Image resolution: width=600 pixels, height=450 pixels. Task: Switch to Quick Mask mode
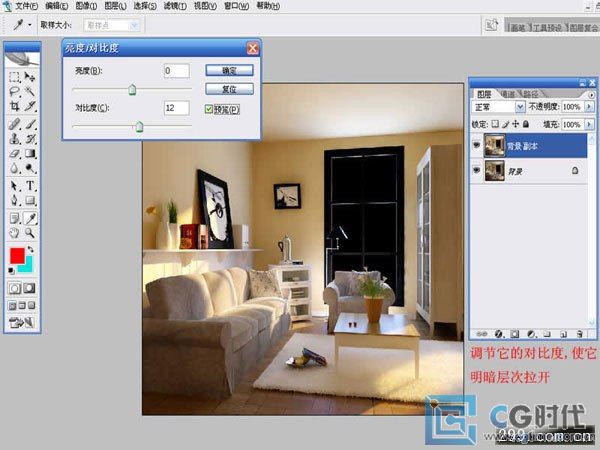point(30,288)
